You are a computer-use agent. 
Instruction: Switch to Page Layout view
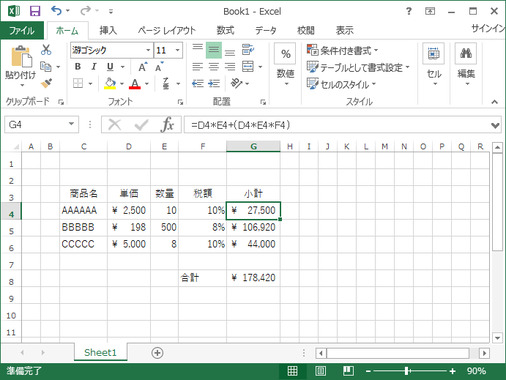[320, 371]
